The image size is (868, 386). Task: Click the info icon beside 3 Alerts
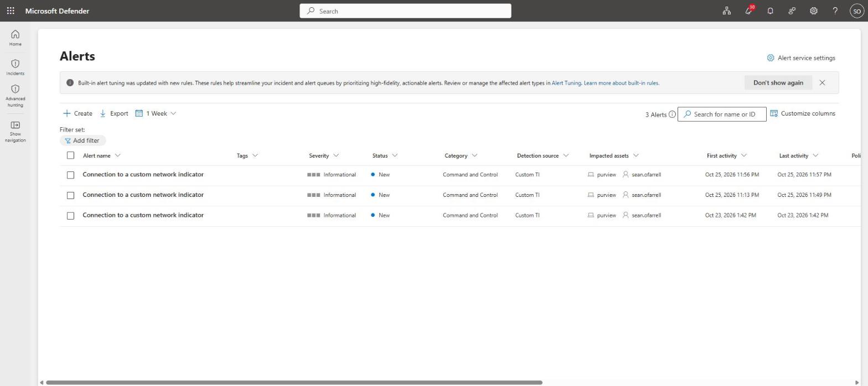pos(672,114)
